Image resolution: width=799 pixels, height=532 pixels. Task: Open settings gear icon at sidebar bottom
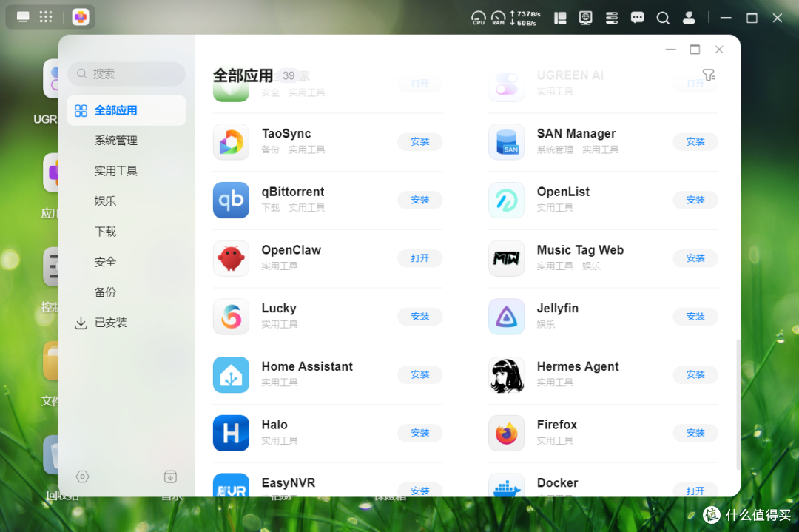(x=83, y=477)
